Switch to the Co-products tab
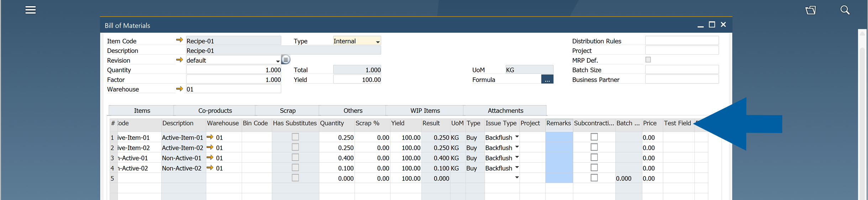The height and width of the screenshot is (200, 868). (215, 111)
